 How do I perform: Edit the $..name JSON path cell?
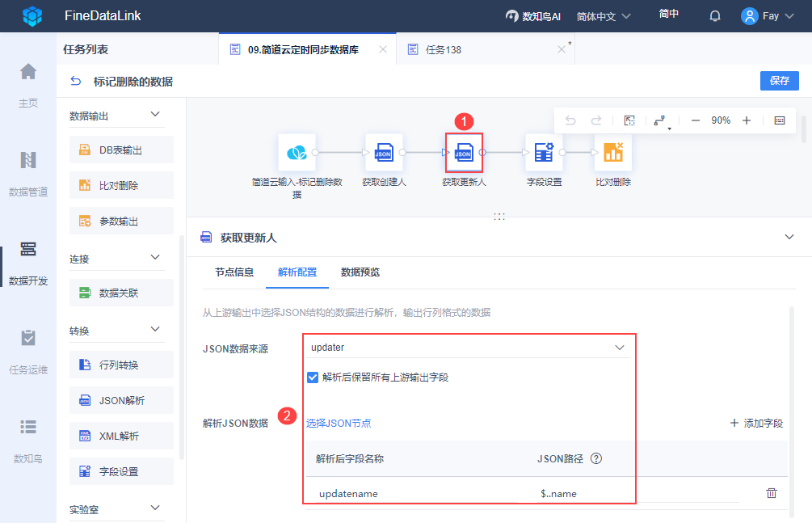pyautogui.click(x=637, y=493)
